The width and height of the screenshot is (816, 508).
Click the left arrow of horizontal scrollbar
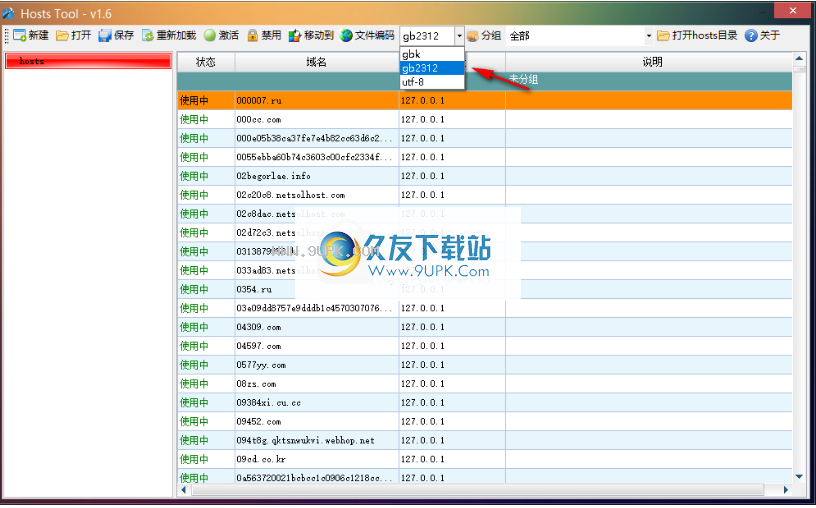[183, 490]
